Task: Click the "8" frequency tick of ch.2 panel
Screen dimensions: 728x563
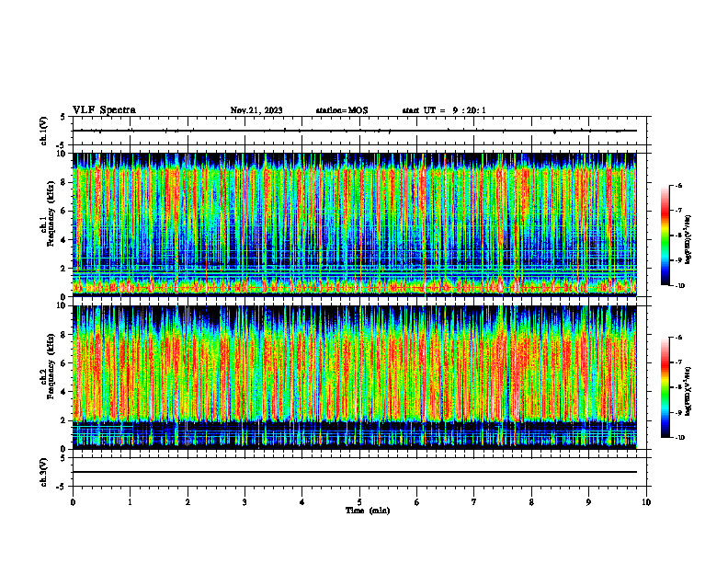Action: (x=64, y=335)
